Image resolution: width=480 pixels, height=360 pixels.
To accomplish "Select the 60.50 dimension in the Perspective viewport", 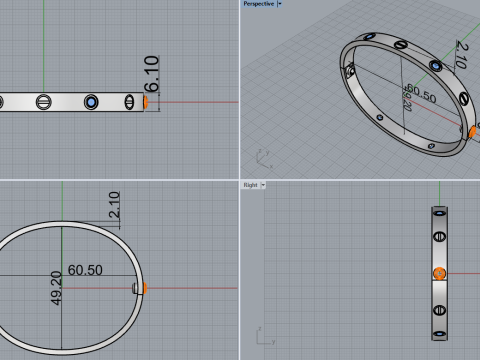I will pos(421,94).
